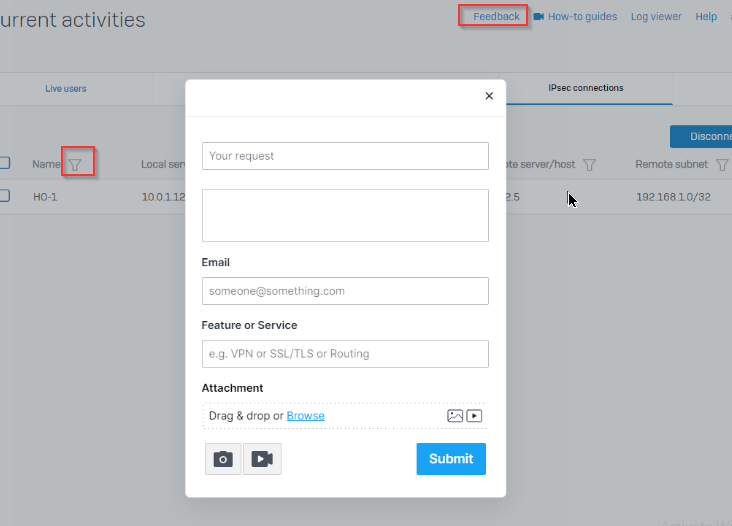Select the HO-1 row checkbox
The width and height of the screenshot is (732, 526).
(x=4, y=196)
